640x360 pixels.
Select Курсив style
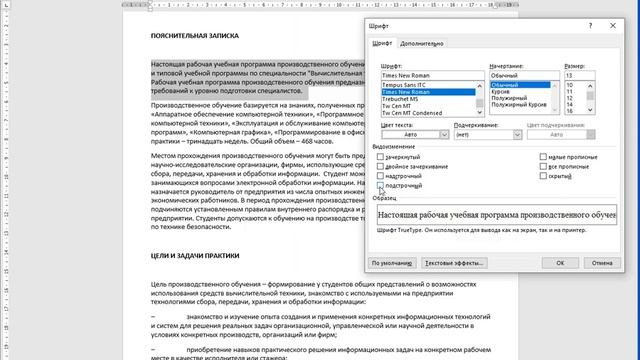520,91
